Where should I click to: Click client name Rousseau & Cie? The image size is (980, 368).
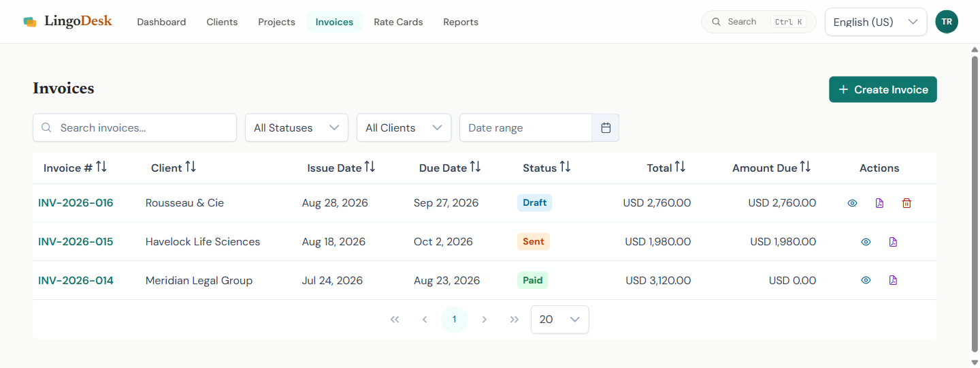pyautogui.click(x=184, y=203)
